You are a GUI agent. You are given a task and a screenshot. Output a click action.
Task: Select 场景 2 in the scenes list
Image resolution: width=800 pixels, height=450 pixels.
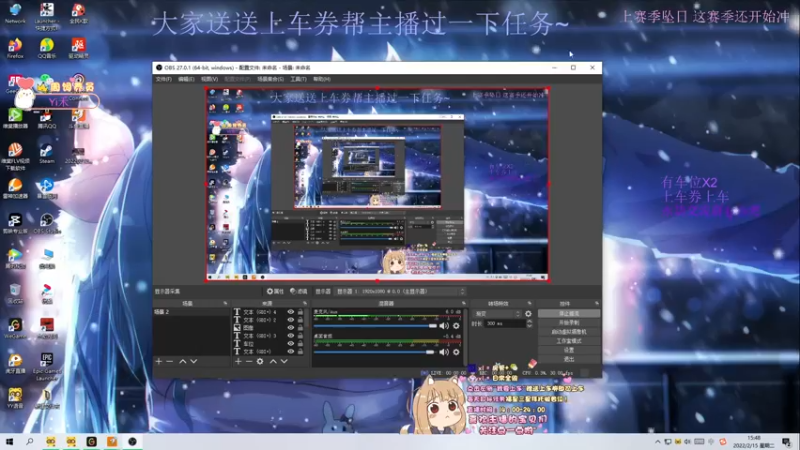[x=191, y=312]
